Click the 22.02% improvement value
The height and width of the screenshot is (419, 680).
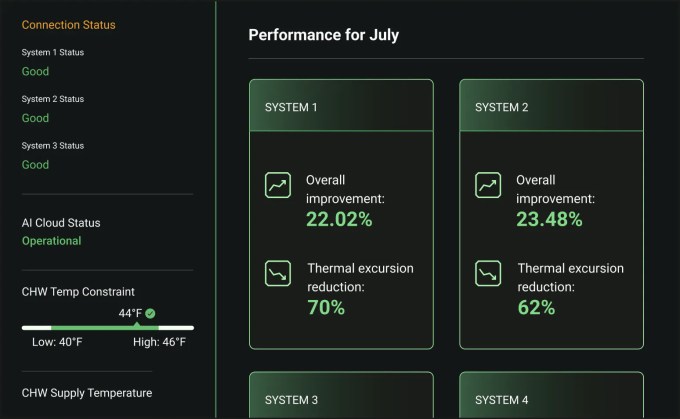click(x=339, y=219)
